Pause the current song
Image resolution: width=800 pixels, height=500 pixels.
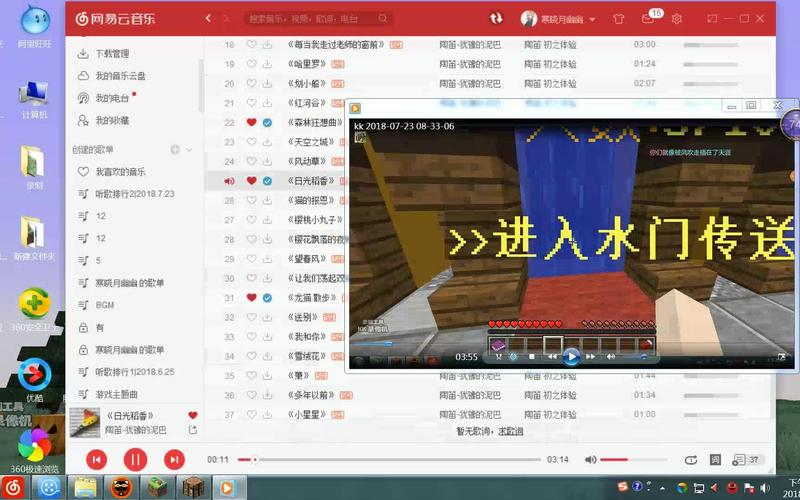(135, 460)
